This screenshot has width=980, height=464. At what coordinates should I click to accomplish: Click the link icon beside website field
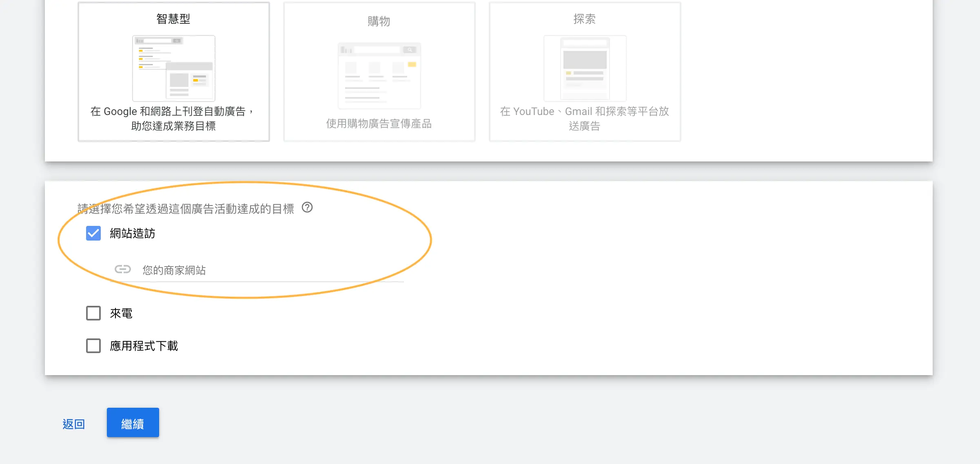122,270
